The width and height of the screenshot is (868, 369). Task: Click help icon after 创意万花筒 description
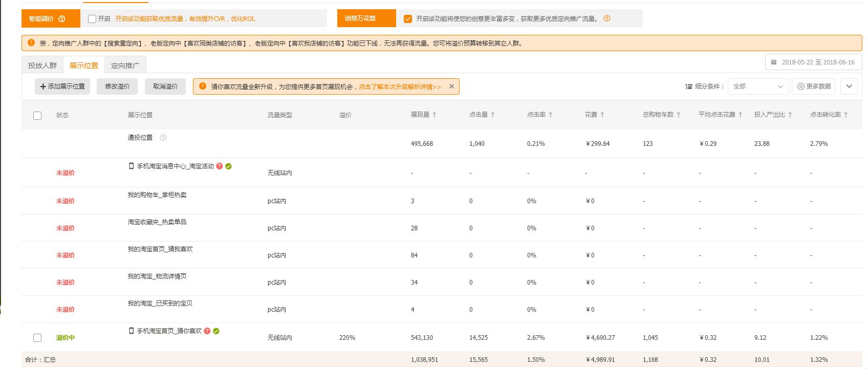tap(607, 18)
